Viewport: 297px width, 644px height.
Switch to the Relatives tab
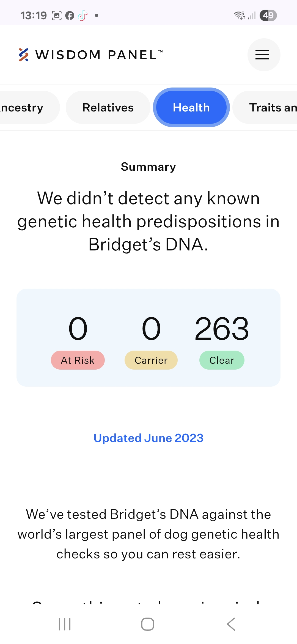[x=108, y=108]
